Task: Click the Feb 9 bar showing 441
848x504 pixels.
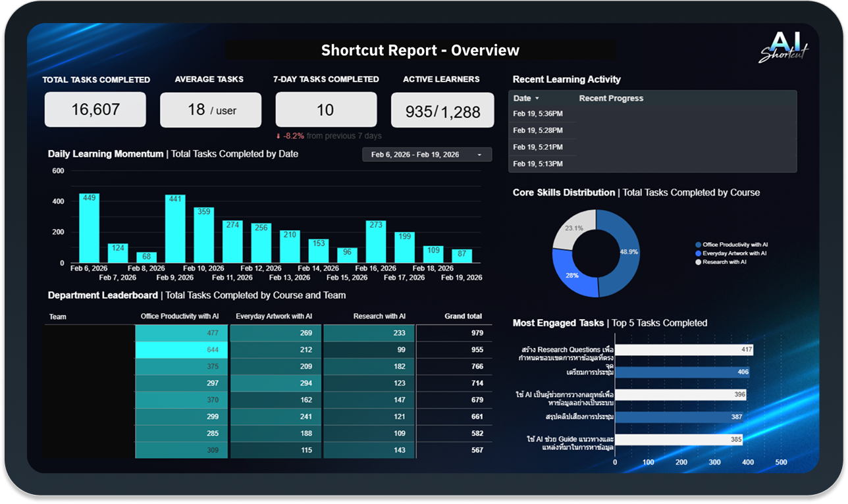Action: 175,229
